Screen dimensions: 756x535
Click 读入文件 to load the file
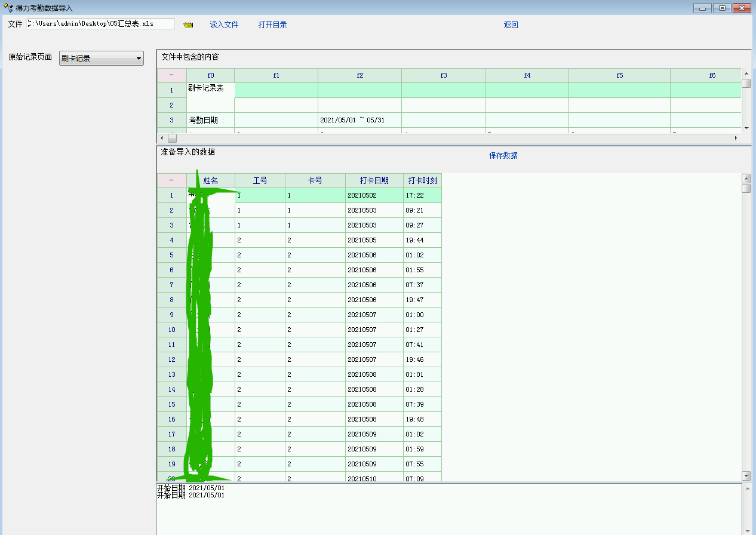(224, 24)
